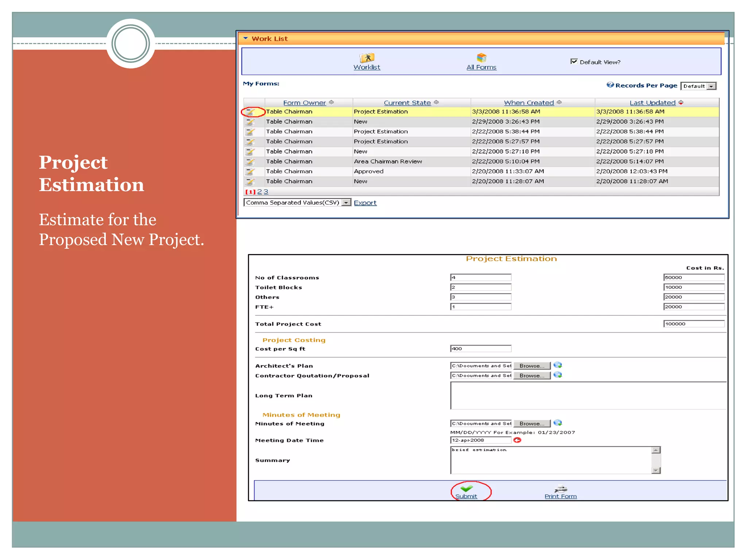747x560 pixels.
Task: Click the edit icon for the Approved form row
Action: click(250, 171)
